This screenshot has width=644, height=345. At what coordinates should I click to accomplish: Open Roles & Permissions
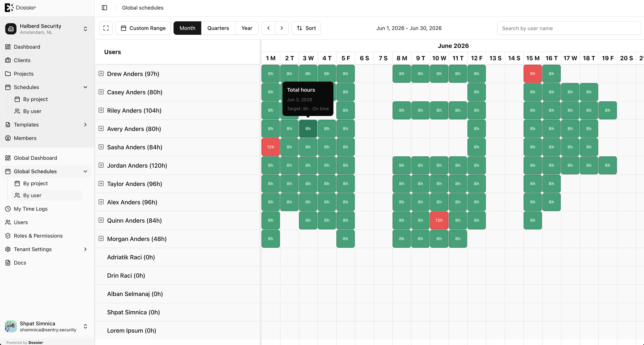[x=38, y=236]
